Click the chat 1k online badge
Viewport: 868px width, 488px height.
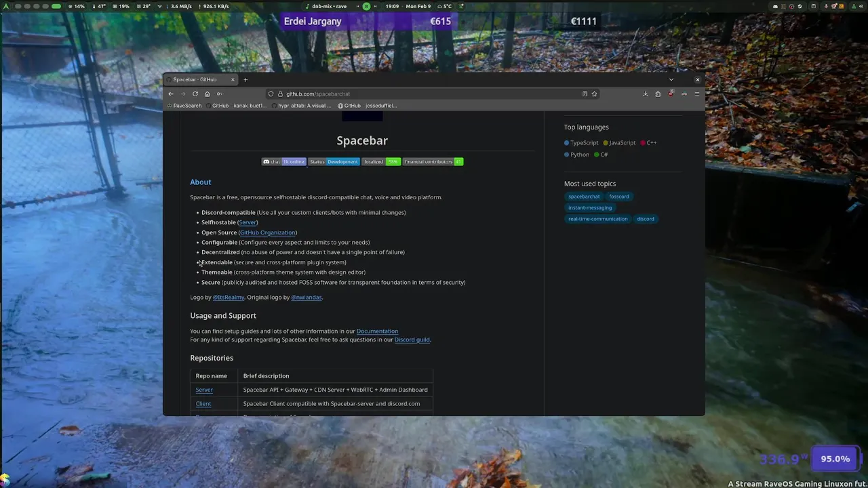(284, 162)
